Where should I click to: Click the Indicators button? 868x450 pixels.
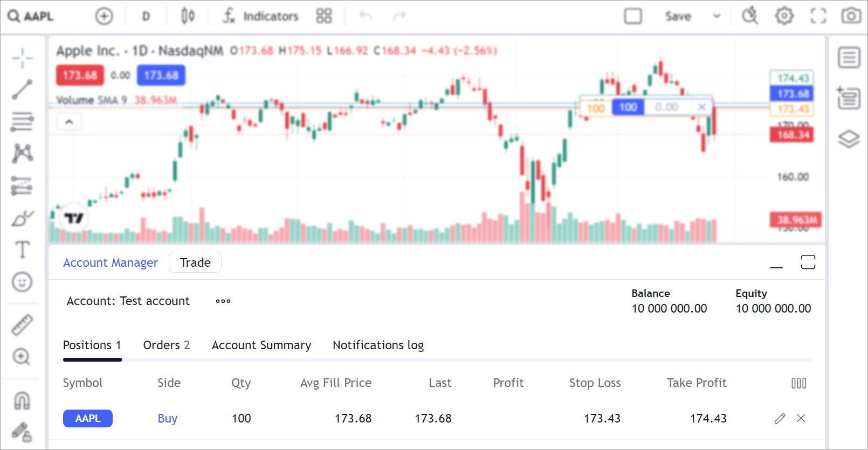[x=261, y=16]
